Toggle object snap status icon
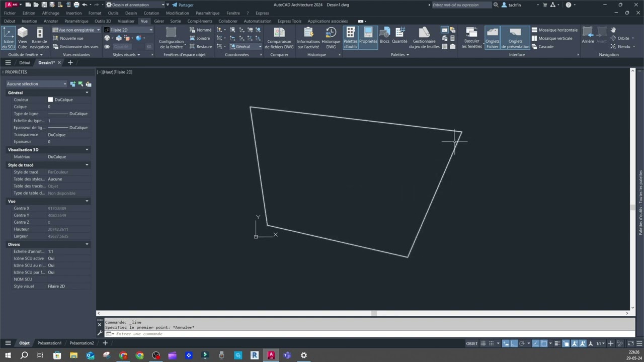Screen dimensions: 644x362 tap(544, 343)
